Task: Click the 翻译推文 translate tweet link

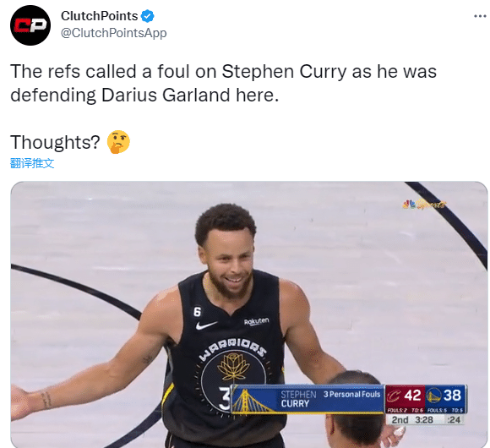Action: point(32,163)
